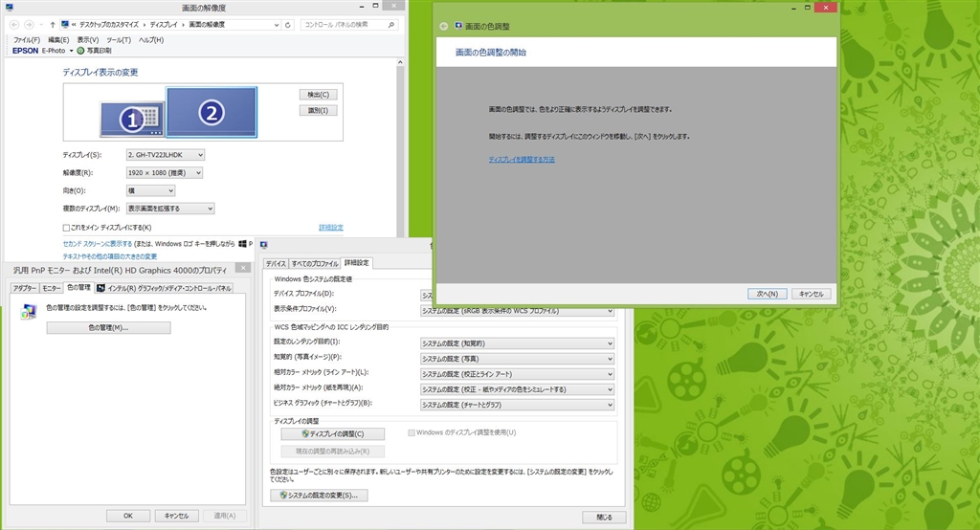Click キャンセル in the 画面の色調整 wizard

(812, 294)
